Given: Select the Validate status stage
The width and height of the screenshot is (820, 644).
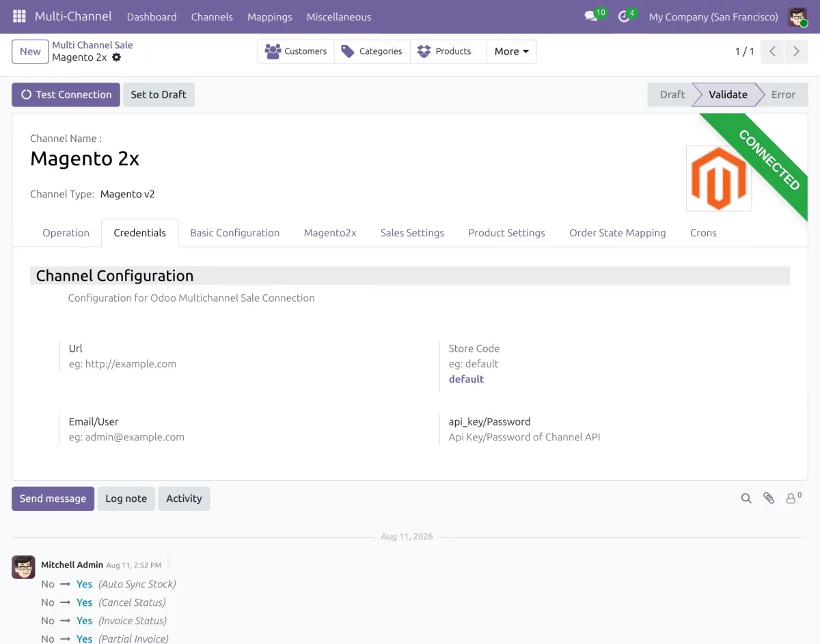Looking at the screenshot, I should (x=728, y=94).
